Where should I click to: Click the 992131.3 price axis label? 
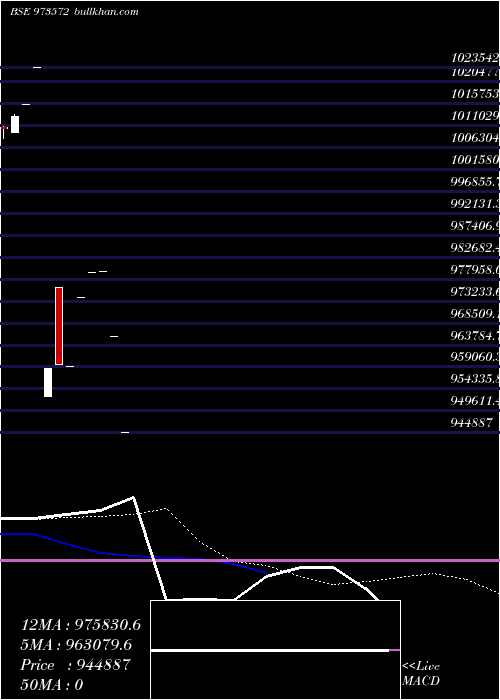point(475,204)
